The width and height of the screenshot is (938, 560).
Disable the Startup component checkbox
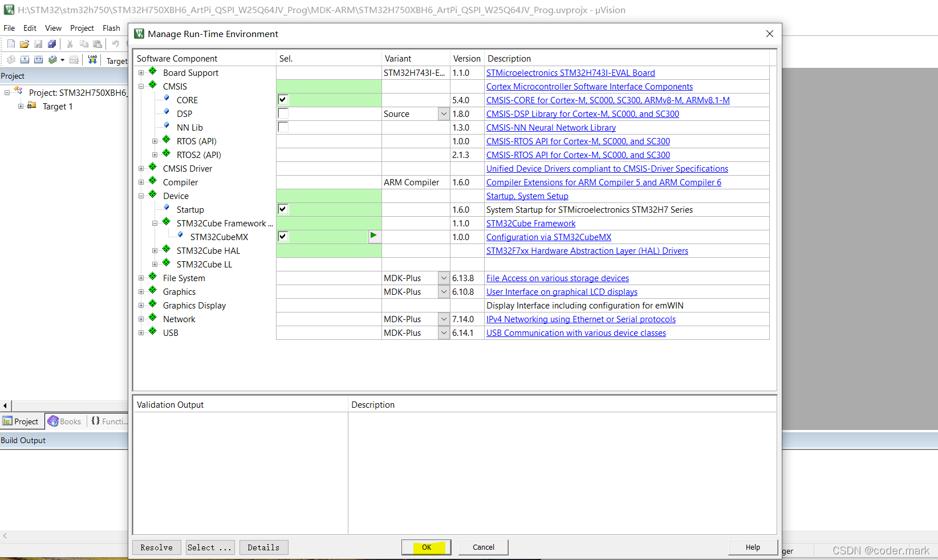point(282,209)
